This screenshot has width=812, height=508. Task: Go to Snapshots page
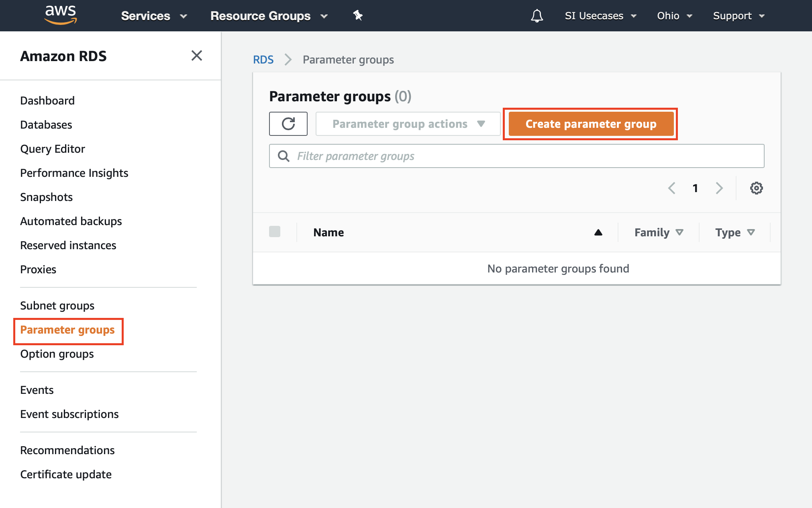coord(47,197)
